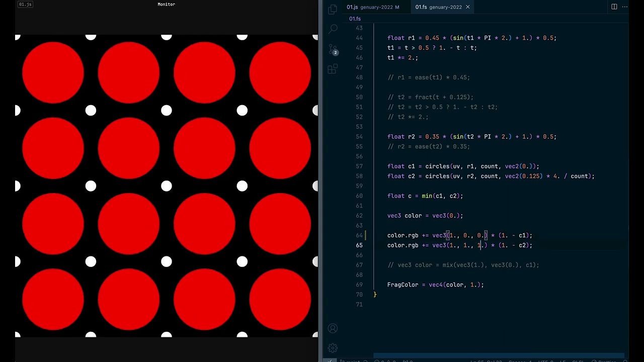
Task: Click line number 44 in the gutter
Action: pos(359,38)
